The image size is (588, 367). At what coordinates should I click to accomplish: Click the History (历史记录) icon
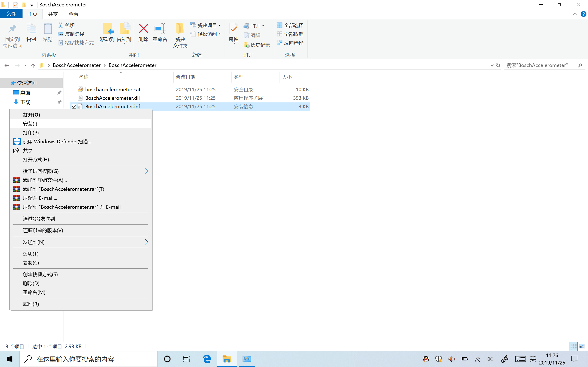pos(247,45)
